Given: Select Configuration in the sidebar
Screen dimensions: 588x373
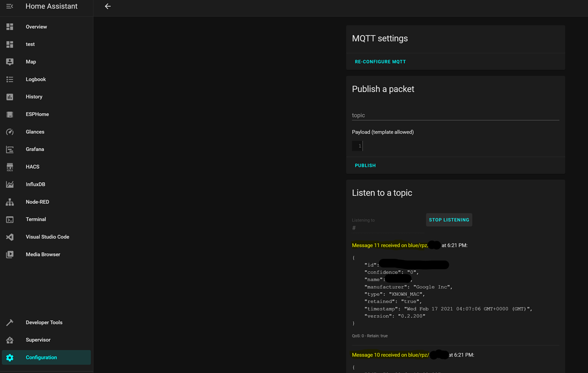Looking at the screenshot, I should [x=47, y=358].
